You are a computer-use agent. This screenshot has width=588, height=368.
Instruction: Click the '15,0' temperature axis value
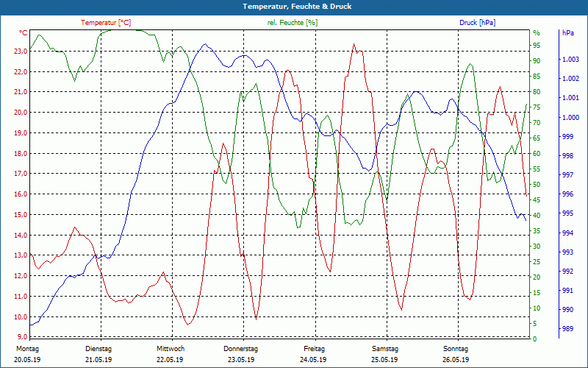(x=21, y=214)
